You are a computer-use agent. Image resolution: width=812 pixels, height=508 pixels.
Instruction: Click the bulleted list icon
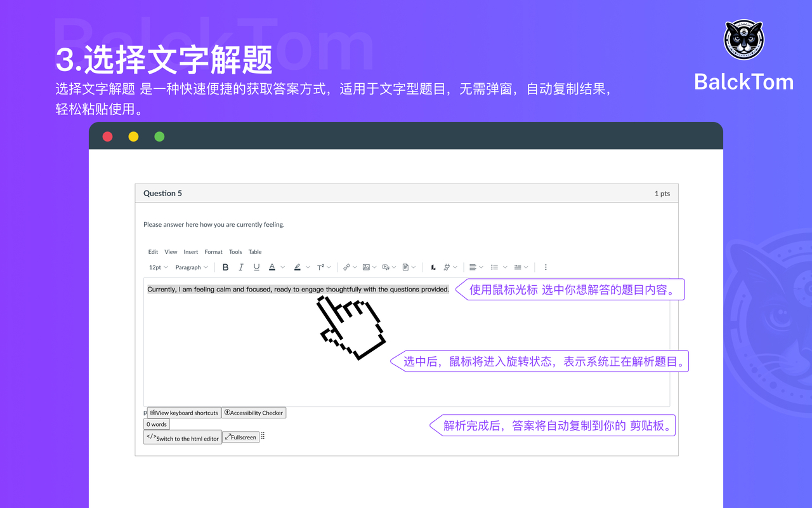(x=495, y=267)
